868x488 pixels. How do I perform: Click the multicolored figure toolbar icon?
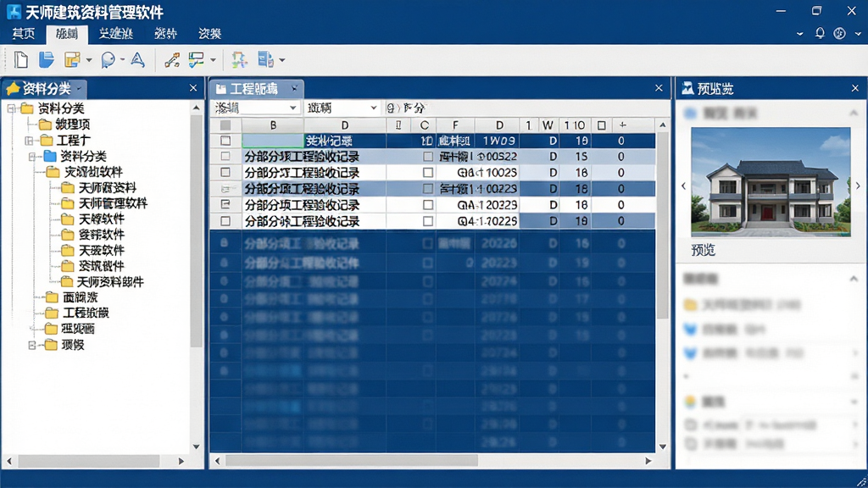[239, 60]
